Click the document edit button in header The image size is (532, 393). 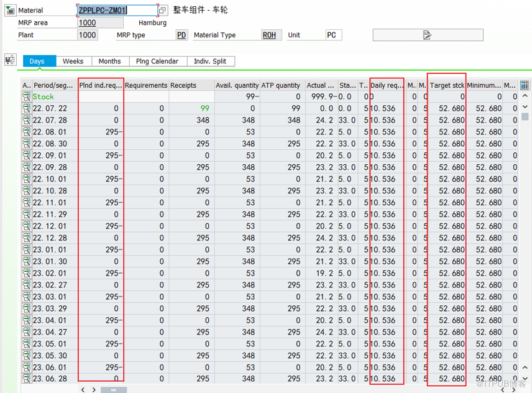pos(427,35)
